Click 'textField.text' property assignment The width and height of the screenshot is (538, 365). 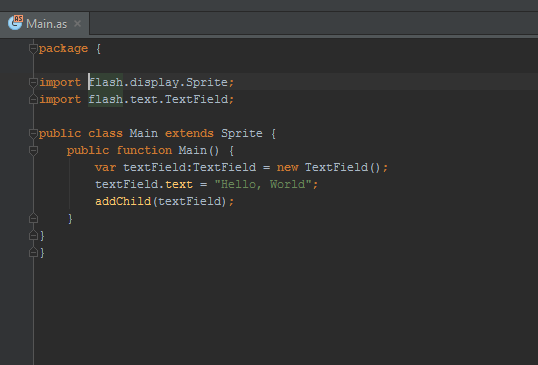(144, 185)
